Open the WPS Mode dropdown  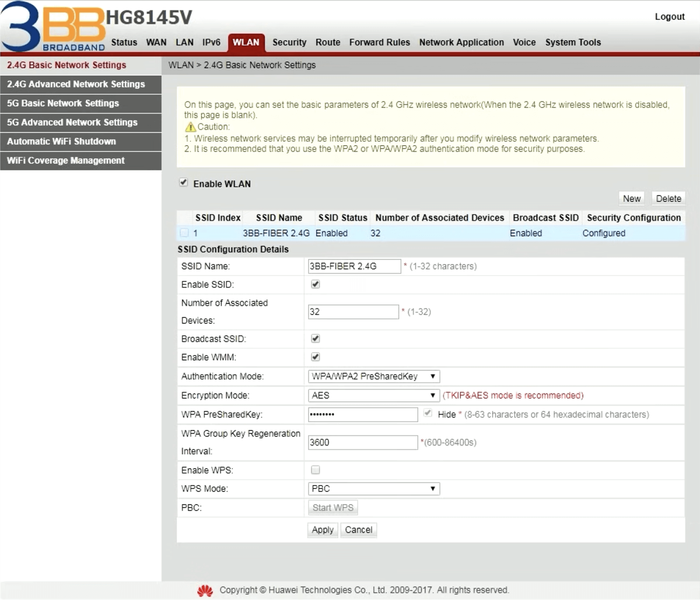(x=373, y=489)
